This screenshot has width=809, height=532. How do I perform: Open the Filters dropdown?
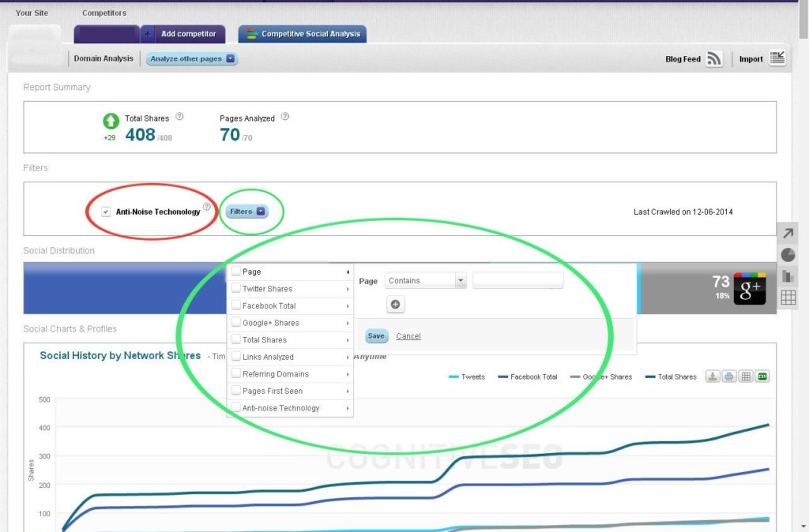[x=247, y=212]
